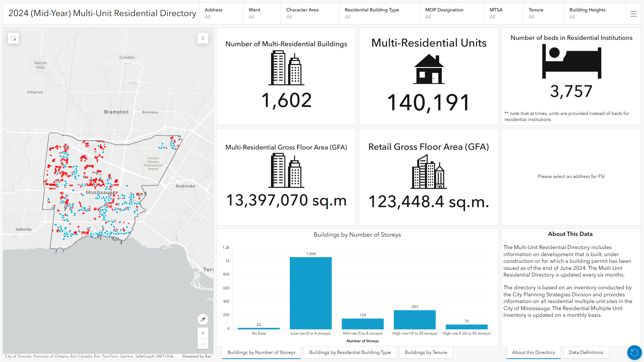Viewport: 644px width, 362px height.
Task: Click the Low-rise 1,068 chart bar
Action: (311, 293)
